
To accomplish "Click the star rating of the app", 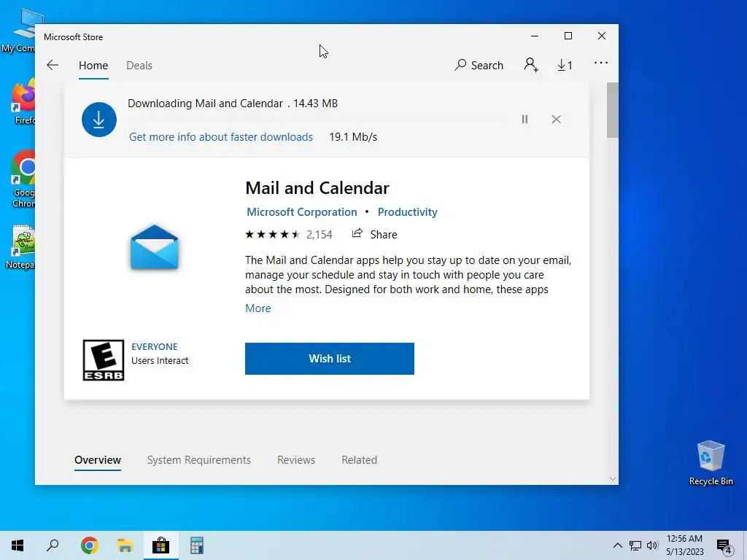I will point(273,234).
